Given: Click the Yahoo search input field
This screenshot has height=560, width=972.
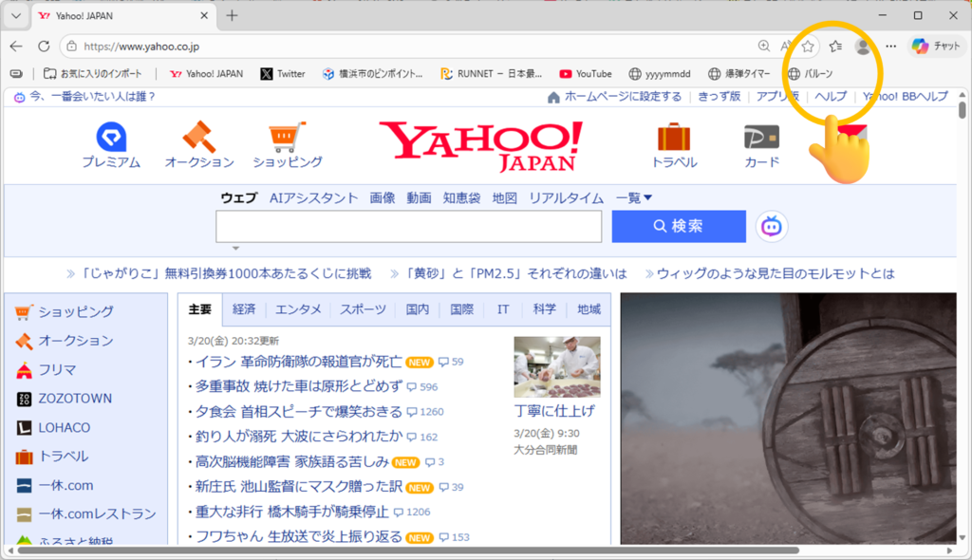Looking at the screenshot, I should click(408, 227).
